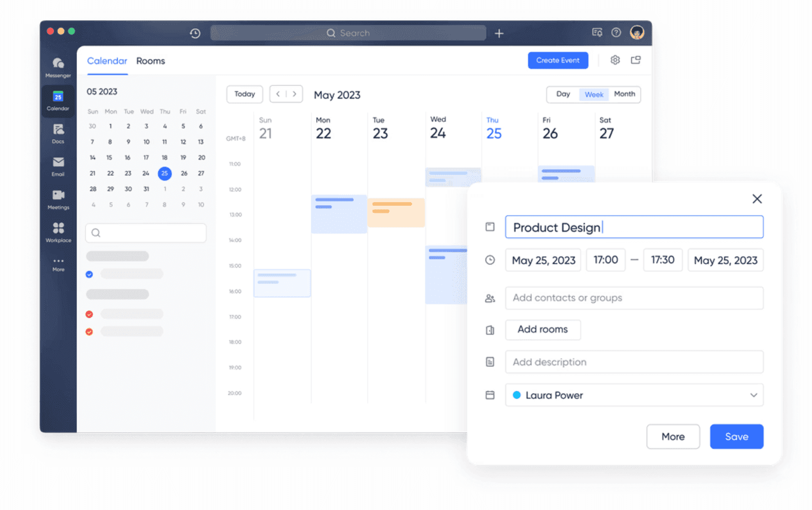Toggle the first red calendar checkbox
Screen dimensions: 812x510
[x=89, y=314]
